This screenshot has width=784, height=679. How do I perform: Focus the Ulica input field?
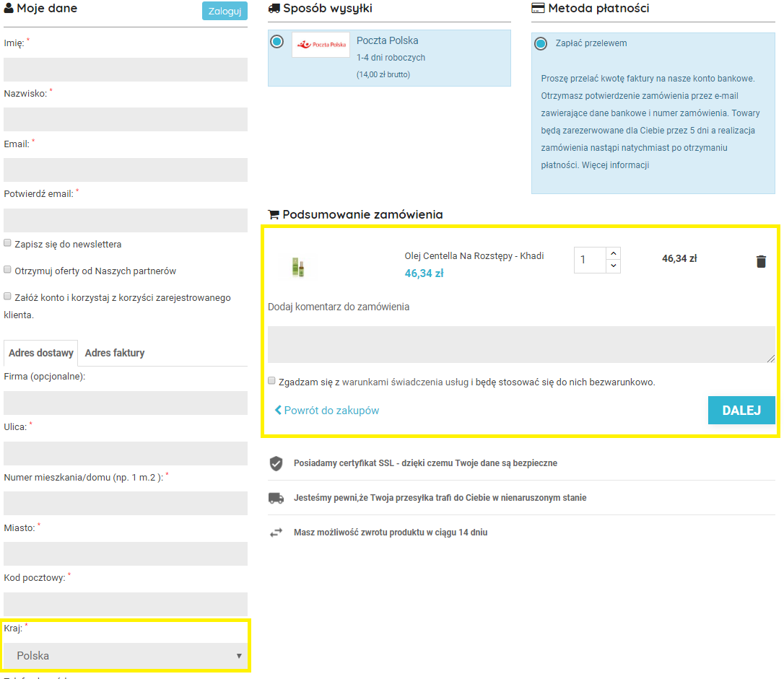126,453
